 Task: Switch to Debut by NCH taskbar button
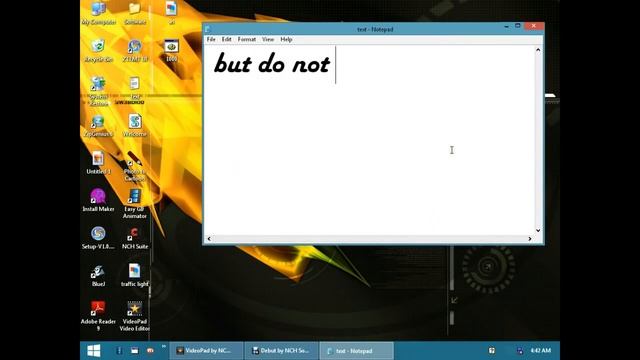(x=282, y=351)
